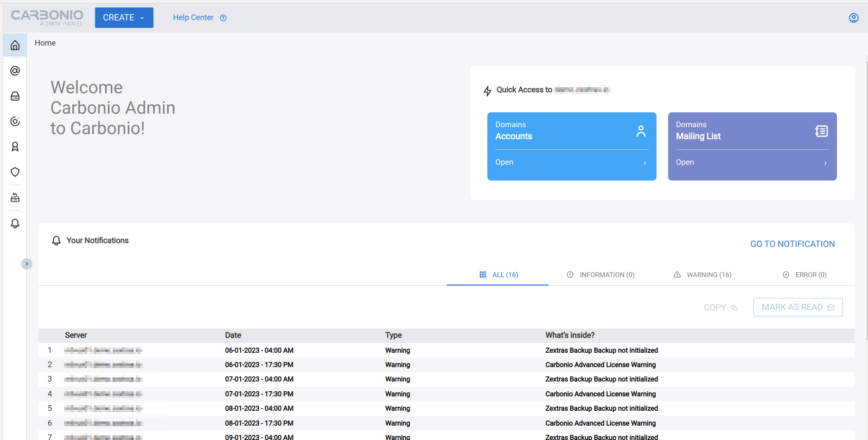Select notification row 07-01-2023 - 17:30 PM
Viewport: 868px width, 440px height.
click(x=447, y=394)
